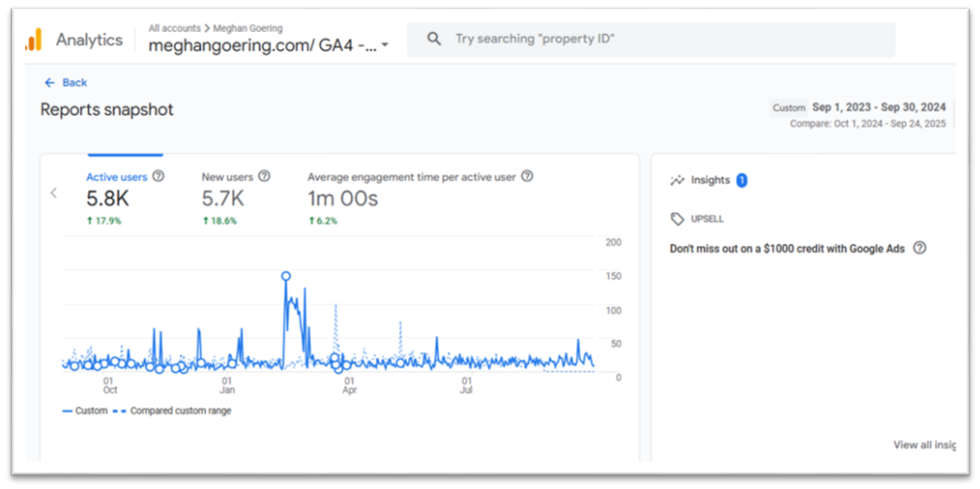This screenshot has height=489, width=980.
Task: Open the property selector dropdown arrow
Action: [x=385, y=46]
